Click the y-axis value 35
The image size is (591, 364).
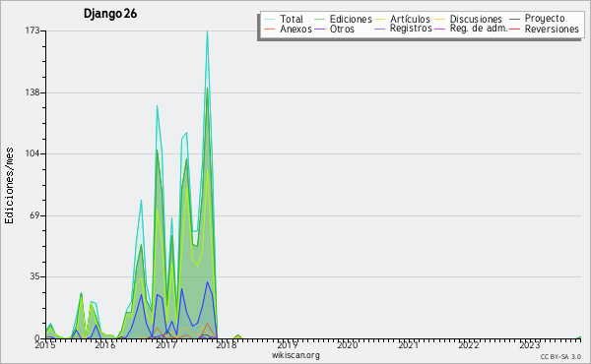35,276
